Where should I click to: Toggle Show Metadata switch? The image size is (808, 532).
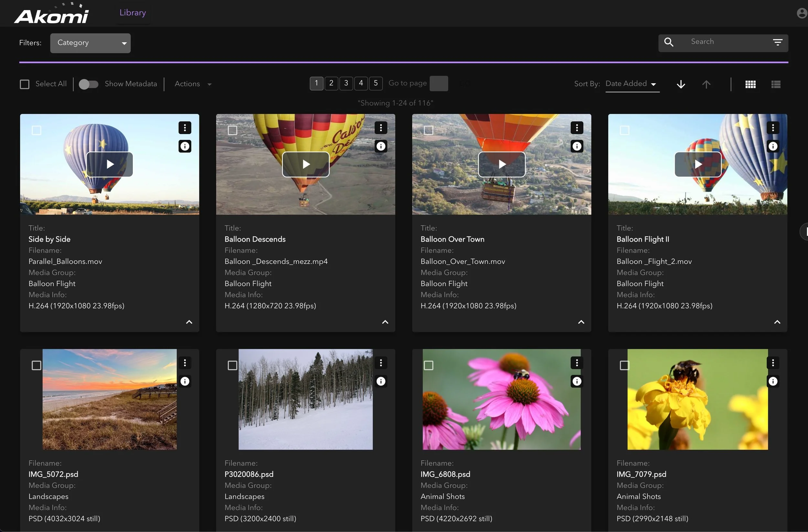(88, 84)
